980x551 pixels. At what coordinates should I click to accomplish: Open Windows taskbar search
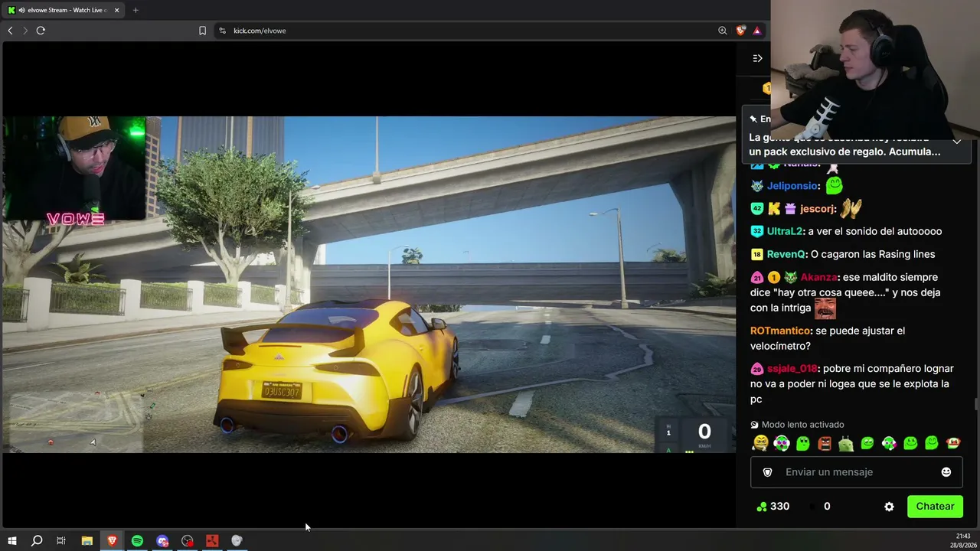coord(37,541)
